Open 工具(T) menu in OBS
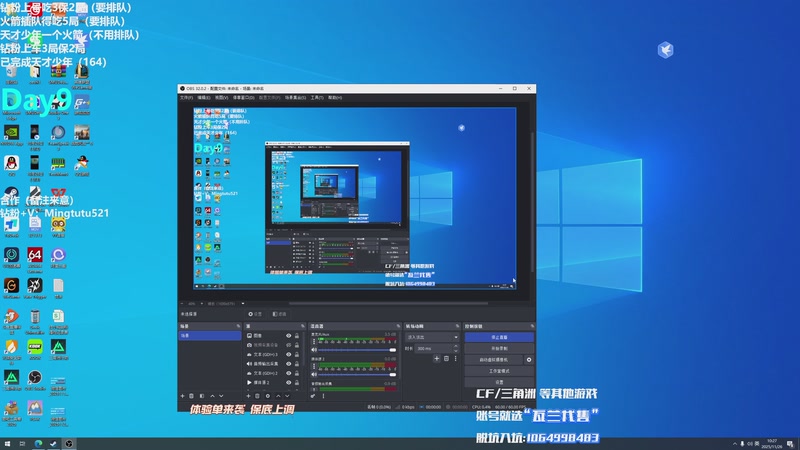This screenshot has width=800, height=450. tap(317, 97)
